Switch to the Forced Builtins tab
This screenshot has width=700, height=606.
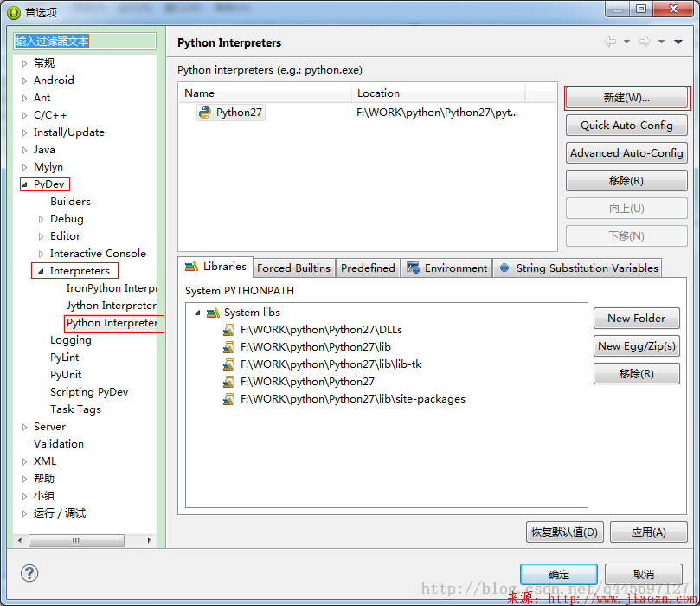tap(293, 268)
